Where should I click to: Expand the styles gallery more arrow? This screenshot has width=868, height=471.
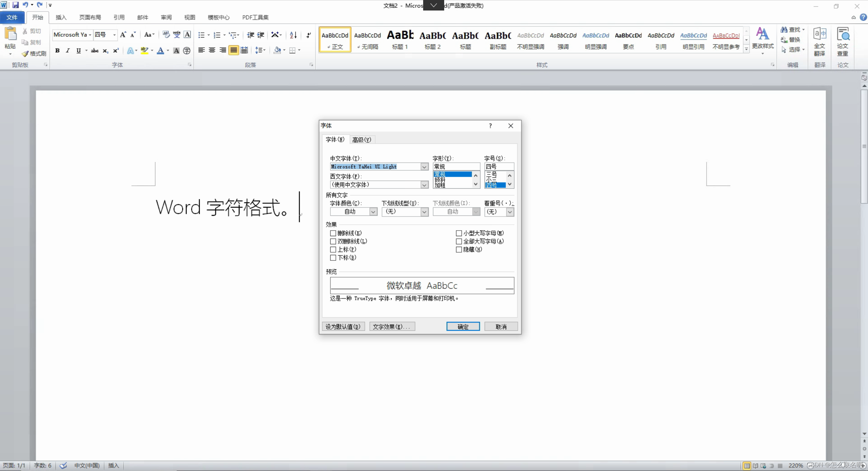tap(746, 49)
